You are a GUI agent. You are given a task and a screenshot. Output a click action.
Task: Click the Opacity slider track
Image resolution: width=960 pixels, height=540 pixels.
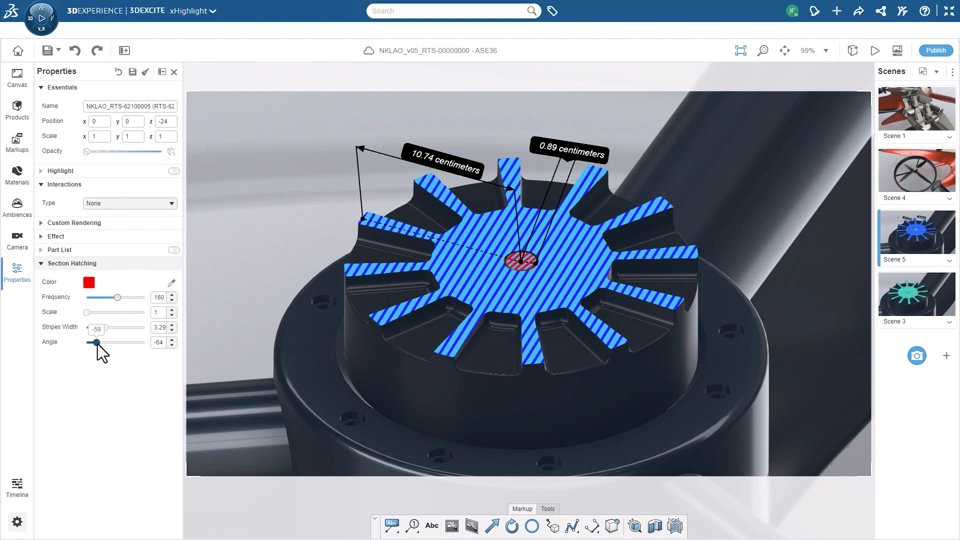coord(124,151)
